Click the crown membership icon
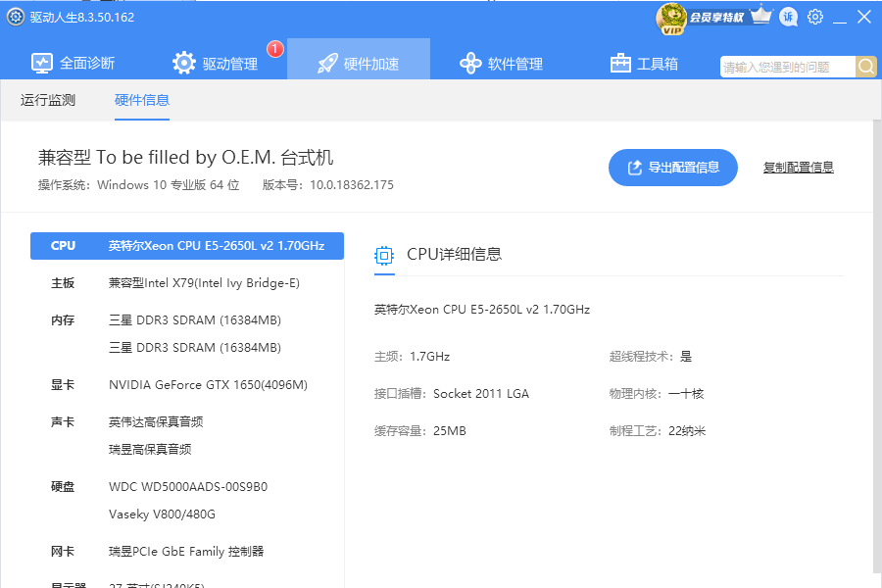The width and height of the screenshot is (882, 588). click(x=761, y=16)
